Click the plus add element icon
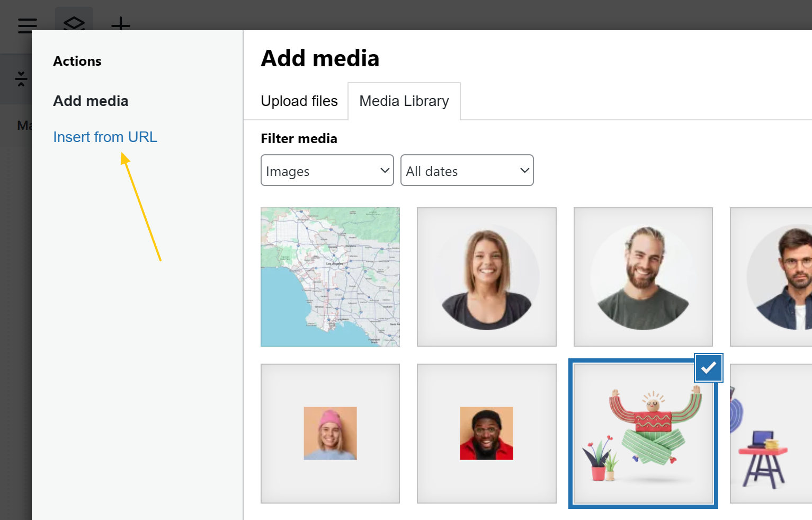 [x=121, y=23]
